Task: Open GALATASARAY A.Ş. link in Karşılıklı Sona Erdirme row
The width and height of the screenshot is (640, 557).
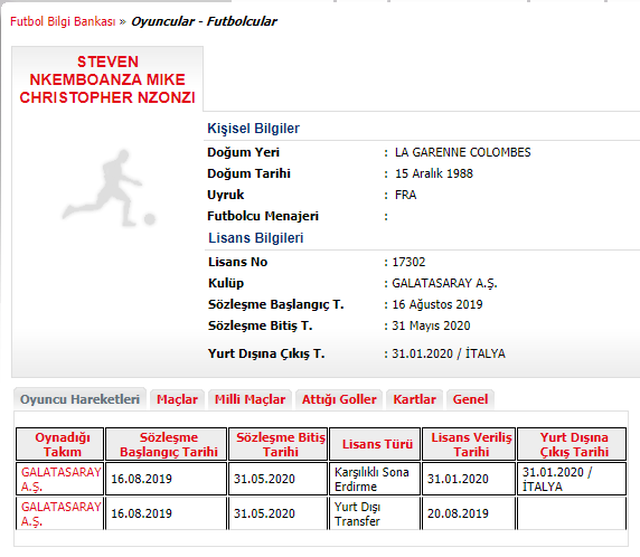Action: [x=60, y=479]
